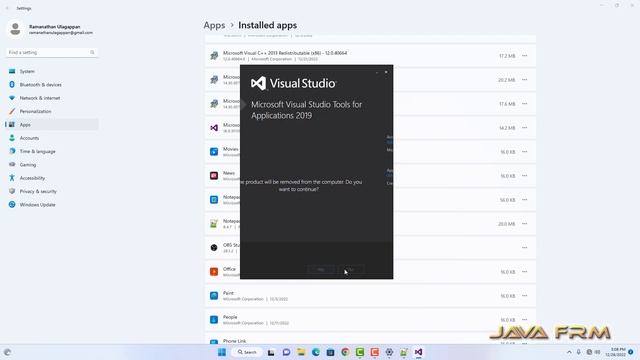Open the System settings category

click(52, 71)
